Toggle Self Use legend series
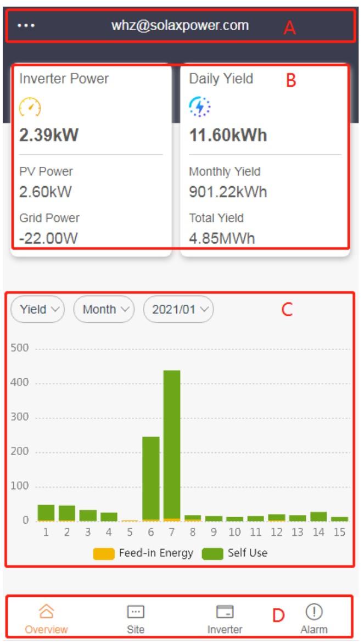The width and height of the screenshot is (364, 644). (x=235, y=553)
